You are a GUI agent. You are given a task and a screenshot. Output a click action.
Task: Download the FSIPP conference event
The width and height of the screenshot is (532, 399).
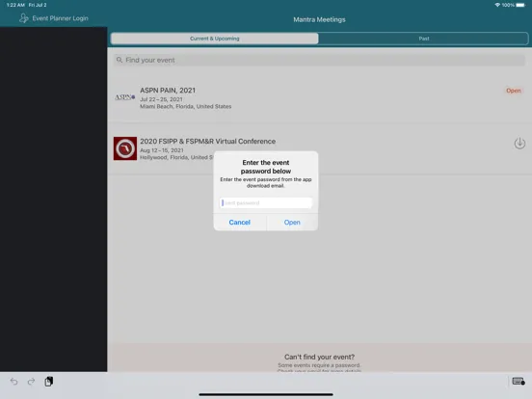coord(519,144)
